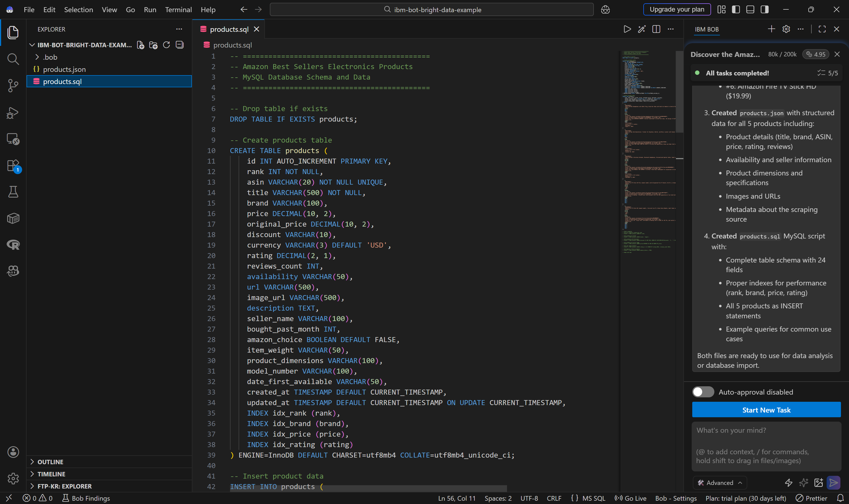This screenshot has height=504, width=849.
Task: Open the Advanced mode dropdown
Action: pyautogui.click(x=720, y=483)
